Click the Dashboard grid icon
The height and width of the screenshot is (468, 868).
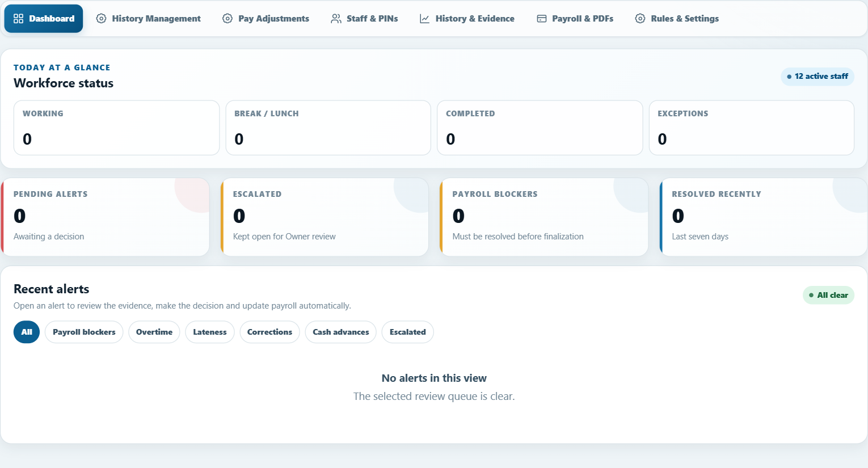point(18,19)
